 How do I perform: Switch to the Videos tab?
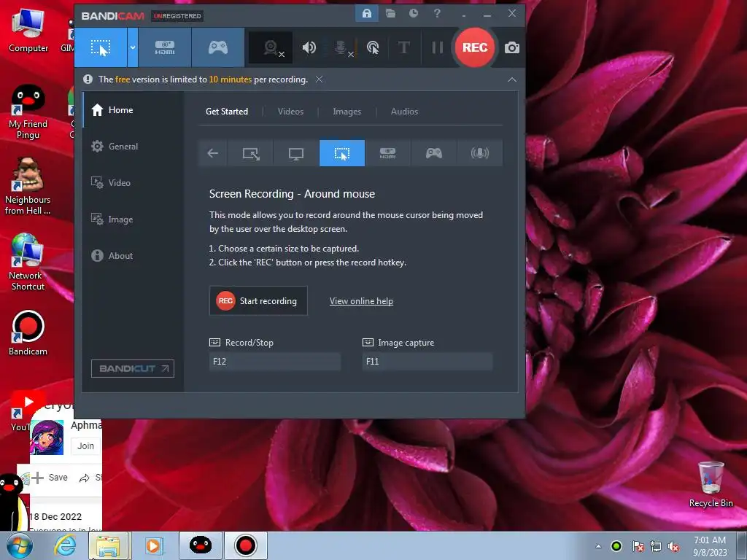point(290,112)
